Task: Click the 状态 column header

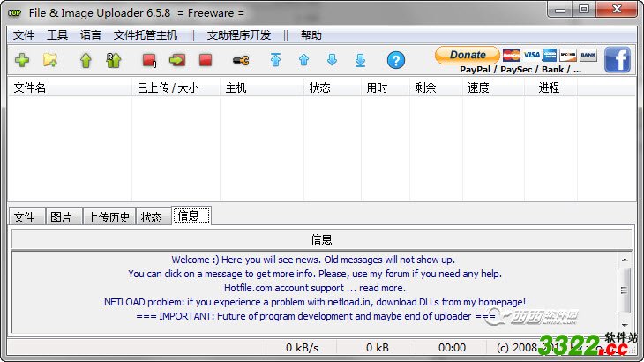Action: point(333,87)
